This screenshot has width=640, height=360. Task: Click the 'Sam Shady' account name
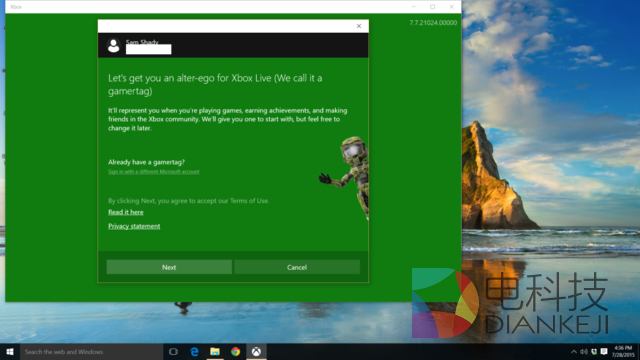coord(142,42)
